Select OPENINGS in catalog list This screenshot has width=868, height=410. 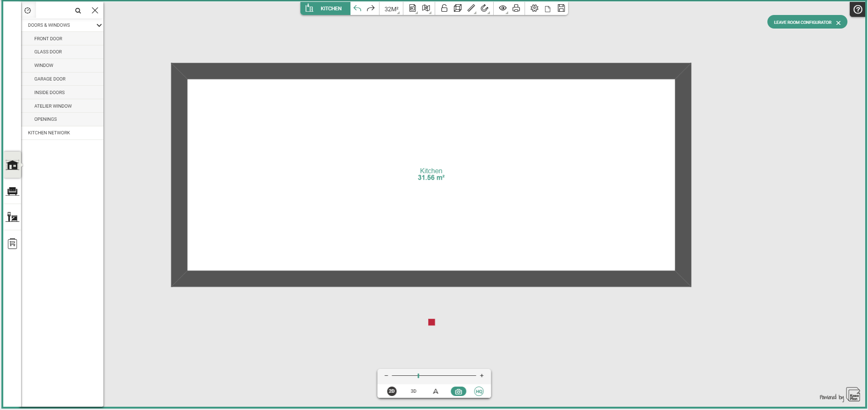tap(63, 119)
